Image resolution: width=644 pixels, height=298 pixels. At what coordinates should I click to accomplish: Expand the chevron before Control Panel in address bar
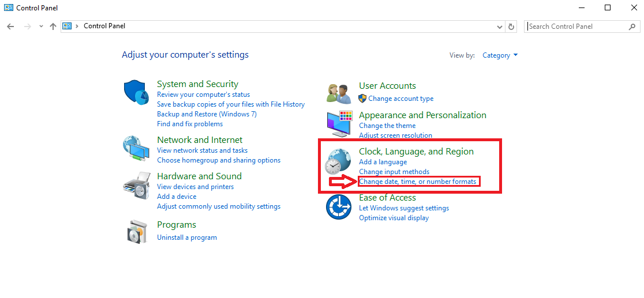pos(77,26)
